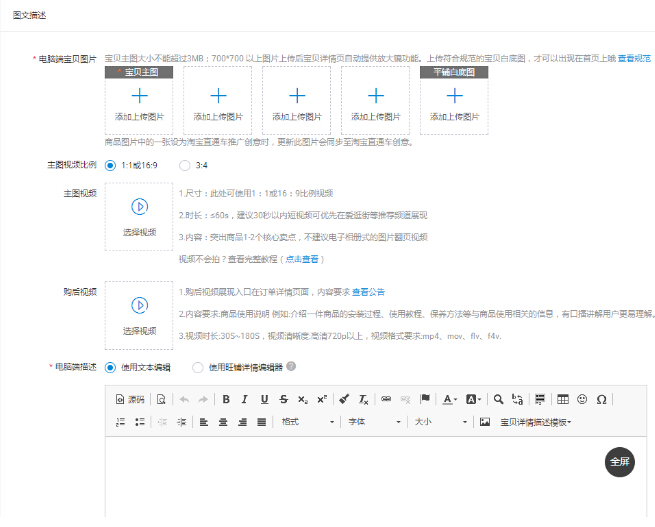Insert an image via toolbar icon

tap(485, 422)
